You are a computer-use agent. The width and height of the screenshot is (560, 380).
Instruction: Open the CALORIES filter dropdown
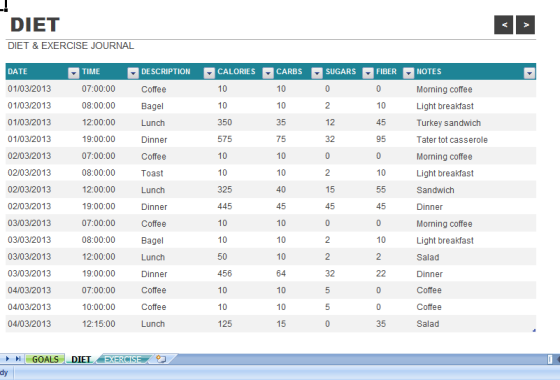tap(268, 73)
